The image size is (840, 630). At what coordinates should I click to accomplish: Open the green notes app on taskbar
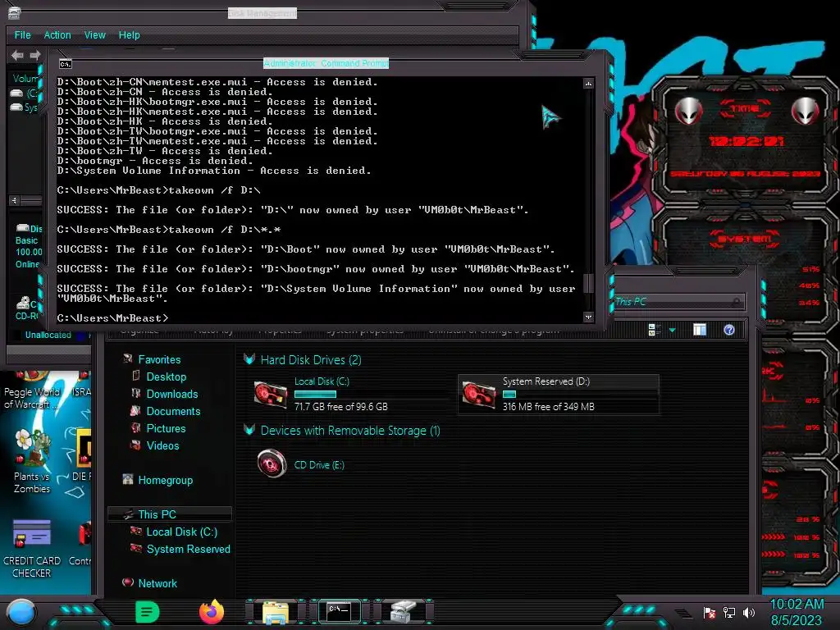click(x=148, y=612)
